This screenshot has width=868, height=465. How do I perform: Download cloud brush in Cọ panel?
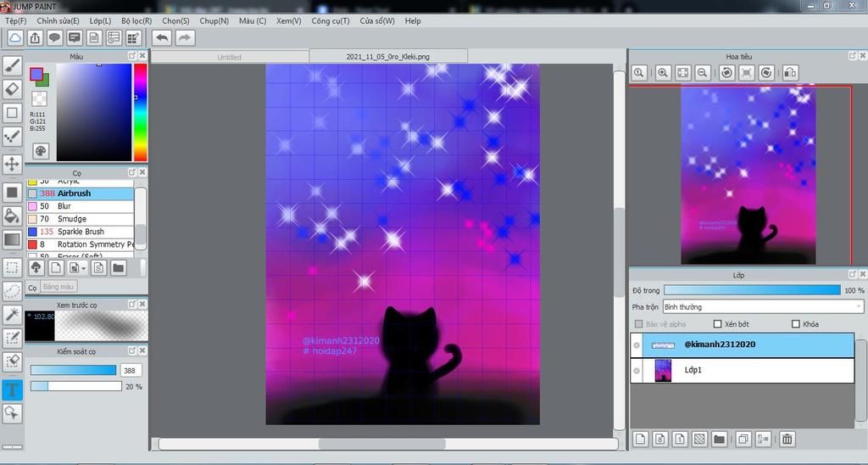36,268
